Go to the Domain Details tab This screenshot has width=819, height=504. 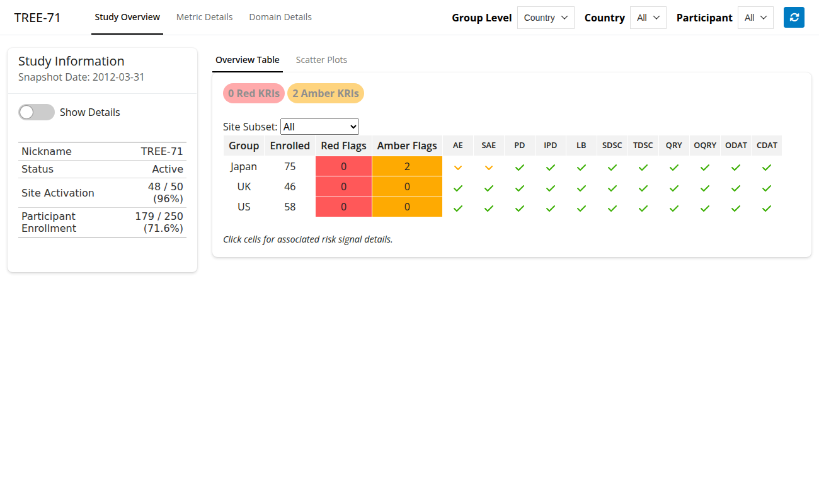pos(280,17)
